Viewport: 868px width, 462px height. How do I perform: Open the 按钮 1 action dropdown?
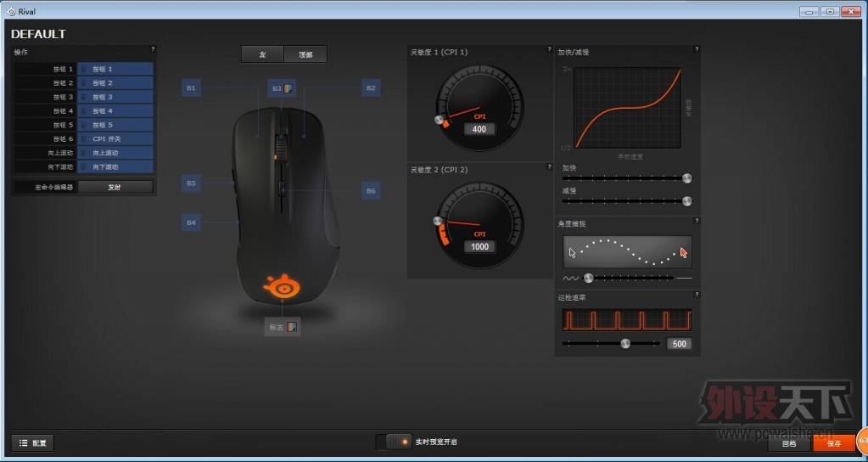[x=115, y=69]
